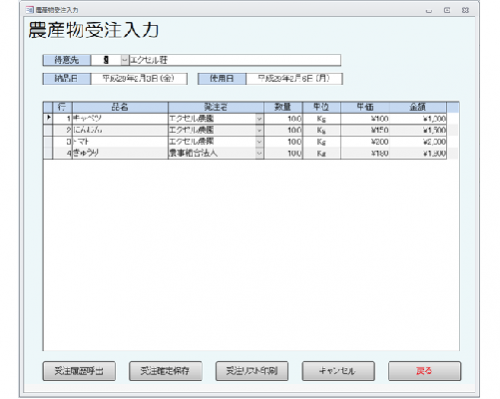The image size is (500, 399).
Task: Click 農事組合法人 supplier cell
Action: pyautogui.click(x=212, y=153)
